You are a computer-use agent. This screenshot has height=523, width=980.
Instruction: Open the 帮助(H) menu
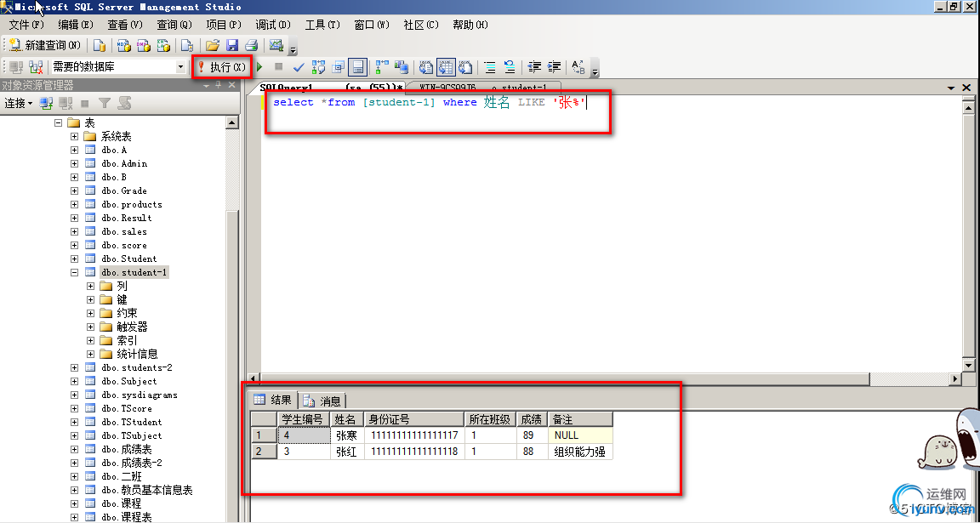coord(470,25)
